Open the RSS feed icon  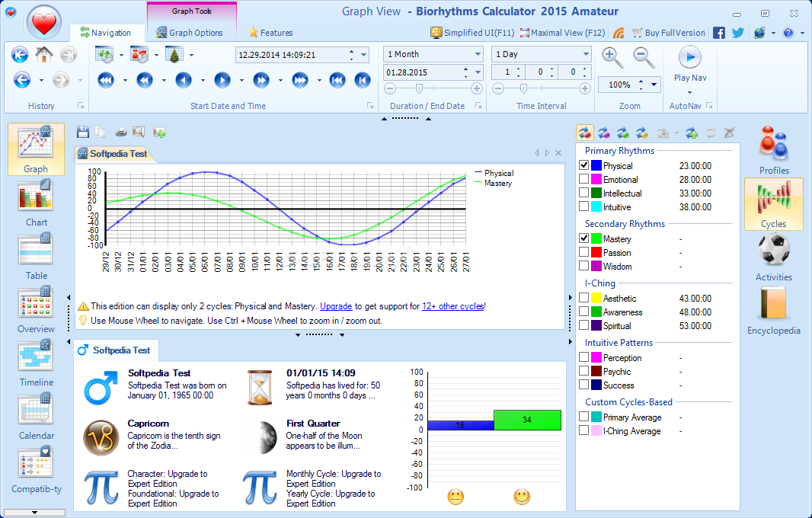pyautogui.click(x=619, y=33)
